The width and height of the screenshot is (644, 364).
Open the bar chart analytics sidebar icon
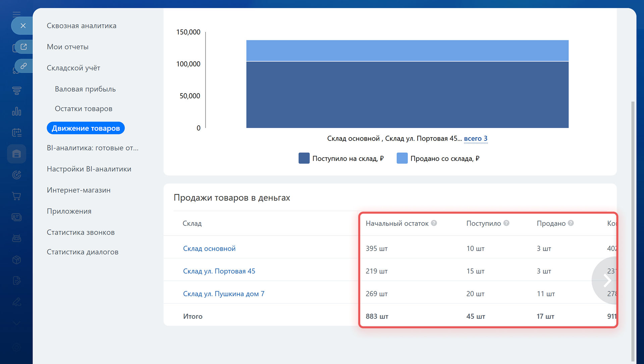click(16, 111)
